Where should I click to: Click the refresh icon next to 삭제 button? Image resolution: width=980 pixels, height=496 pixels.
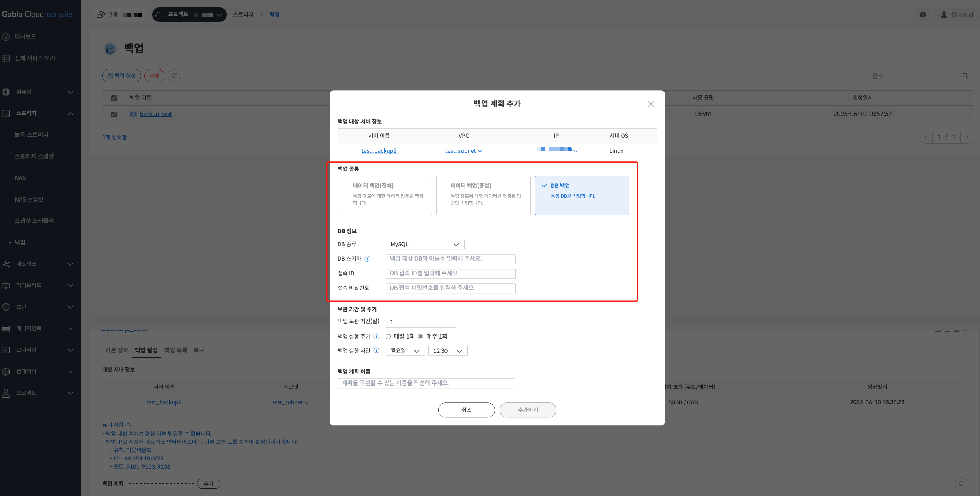coord(174,76)
